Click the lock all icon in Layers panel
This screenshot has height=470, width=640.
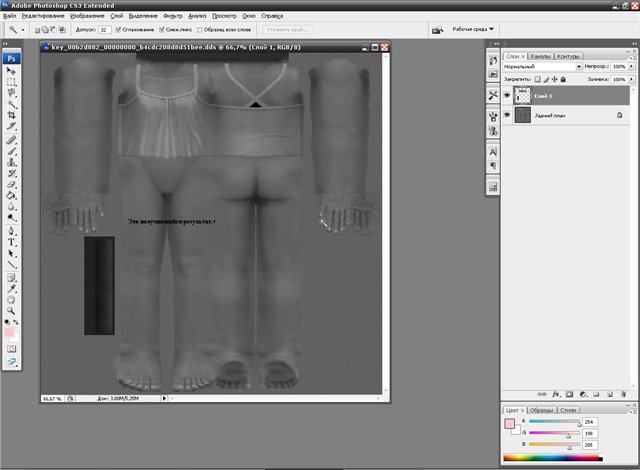[x=564, y=79]
